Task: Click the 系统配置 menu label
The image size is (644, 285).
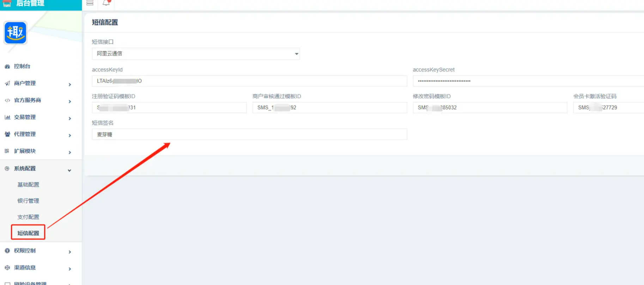Action: click(x=25, y=168)
